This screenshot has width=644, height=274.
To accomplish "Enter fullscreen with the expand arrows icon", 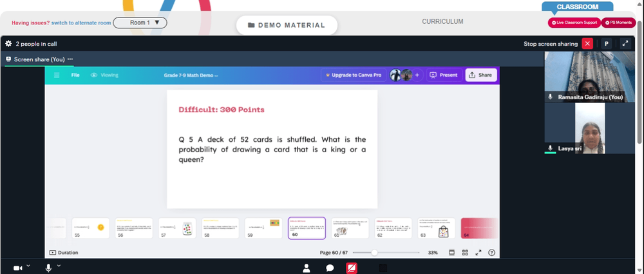I will (625, 44).
